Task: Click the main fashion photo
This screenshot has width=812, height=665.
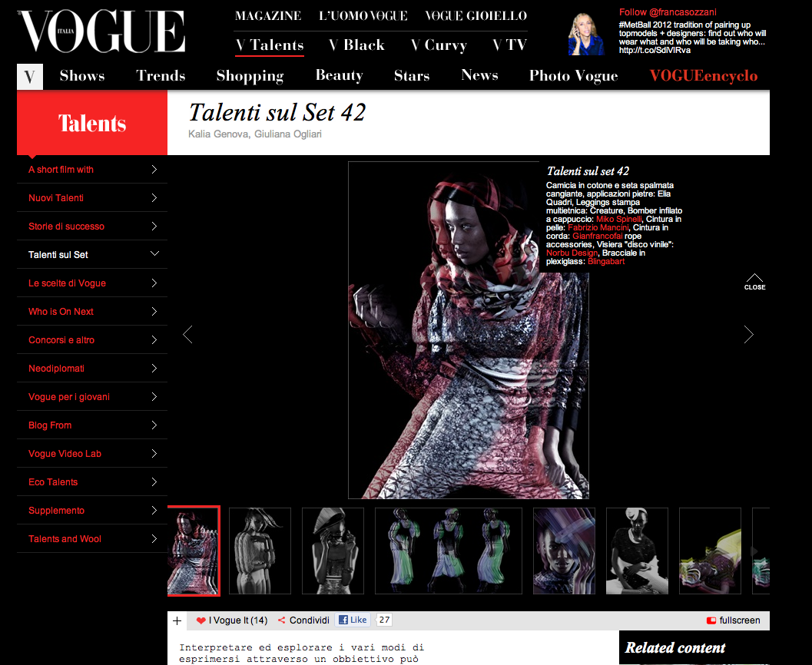Action: [468, 330]
